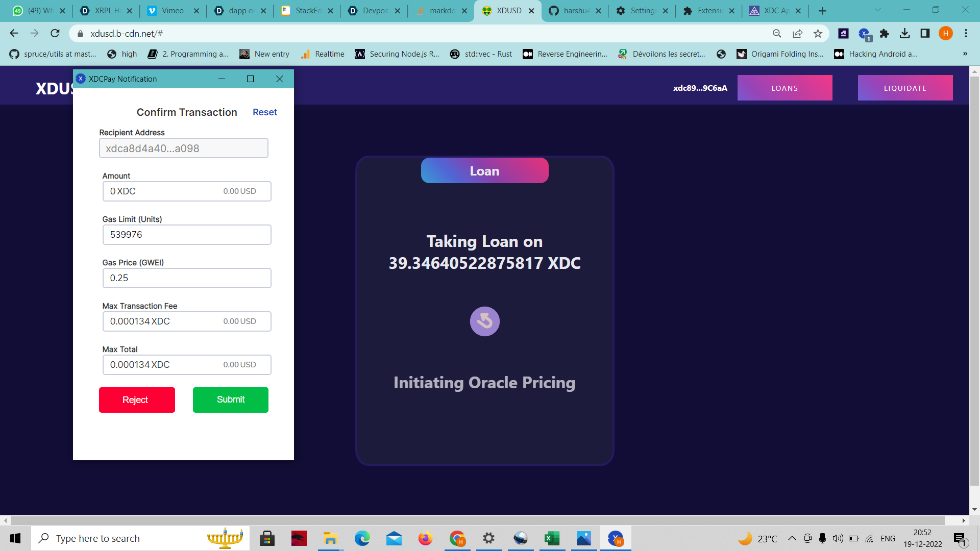The width and height of the screenshot is (980, 551).
Task: Submit the XDCPay transaction
Action: (230, 399)
